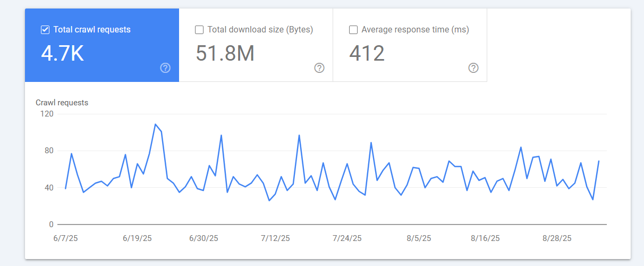Uncheck the Total crawl requests checkbox

pos(45,30)
